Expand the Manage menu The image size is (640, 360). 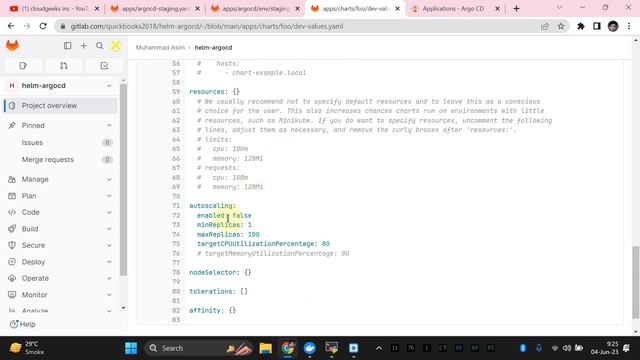tap(60, 179)
